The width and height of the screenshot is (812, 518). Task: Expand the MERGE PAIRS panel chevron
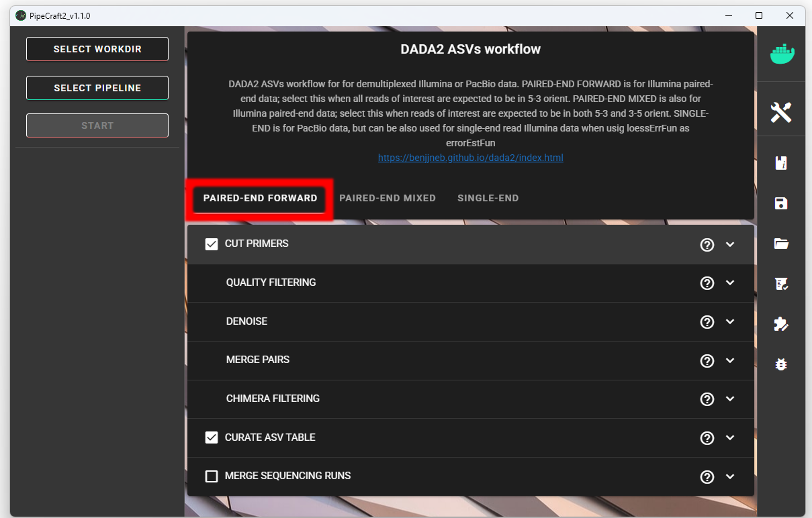coord(730,360)
